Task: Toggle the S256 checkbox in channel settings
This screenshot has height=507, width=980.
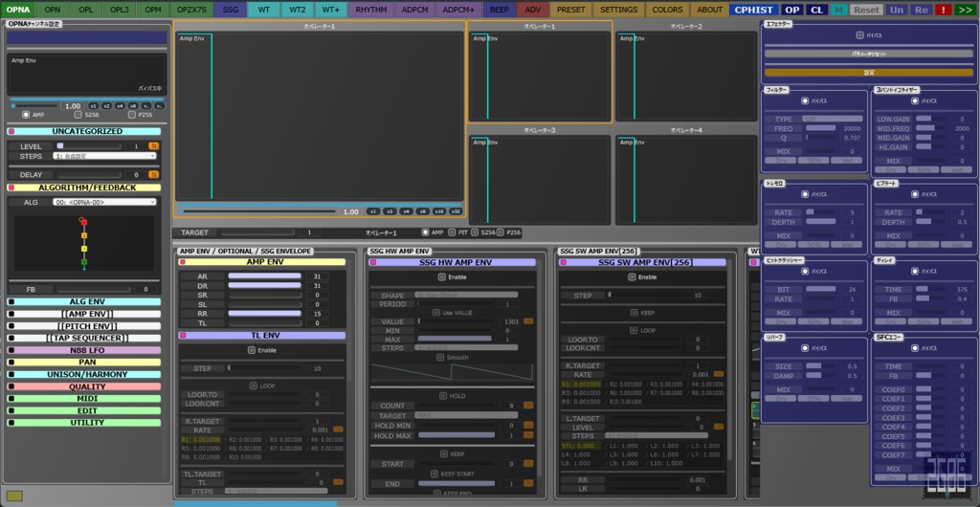Action: coord(78,115)
